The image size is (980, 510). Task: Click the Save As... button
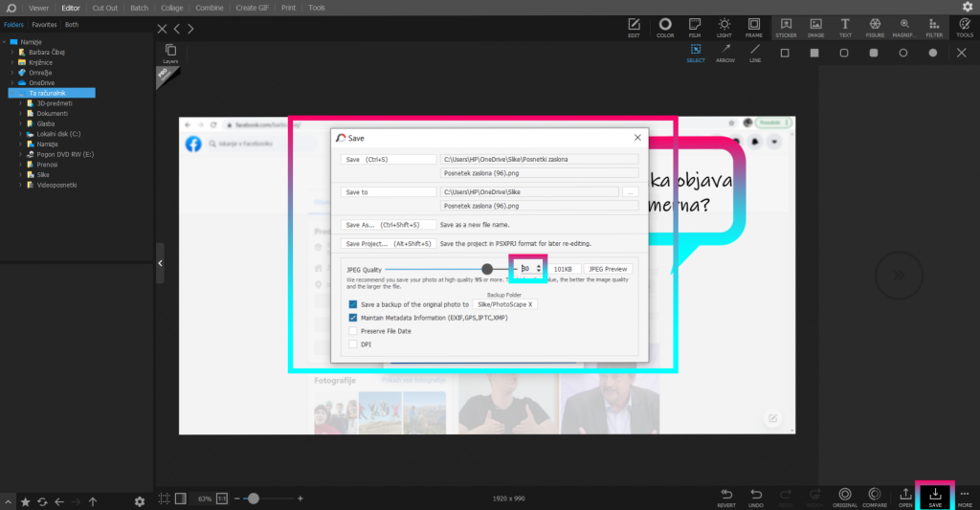(389, 225)
